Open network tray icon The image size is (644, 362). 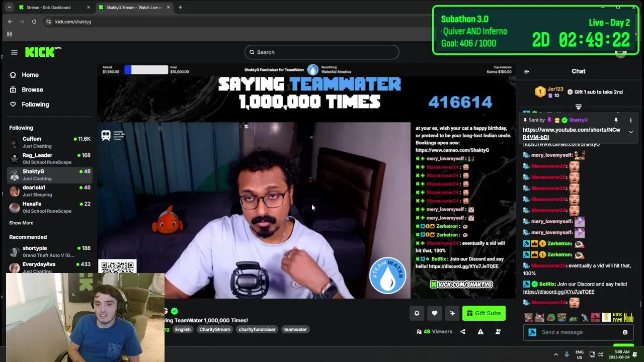pyautogui.click(x=592, y=354)
